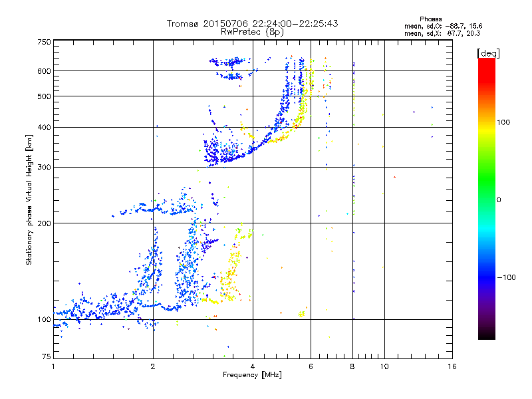
Task: Click the 'RwPretec (8p)' subtitle
Action: 252,32
